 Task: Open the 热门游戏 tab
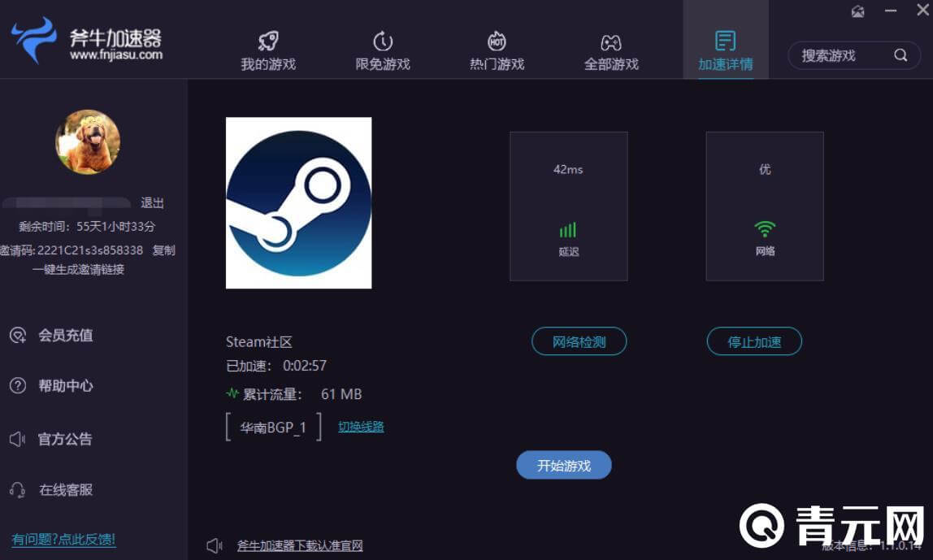pos(497,51)
